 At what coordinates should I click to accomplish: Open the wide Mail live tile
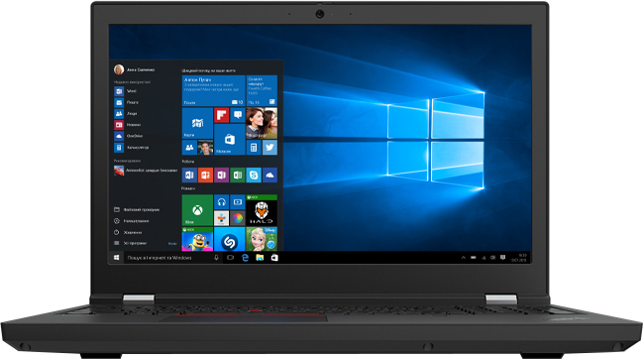pyautogui.click(x=213, y=90)
